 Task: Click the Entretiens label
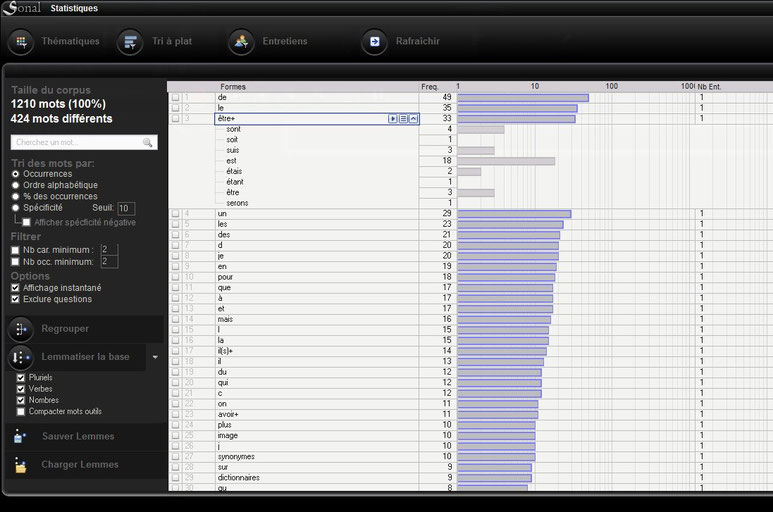(285, 41)
